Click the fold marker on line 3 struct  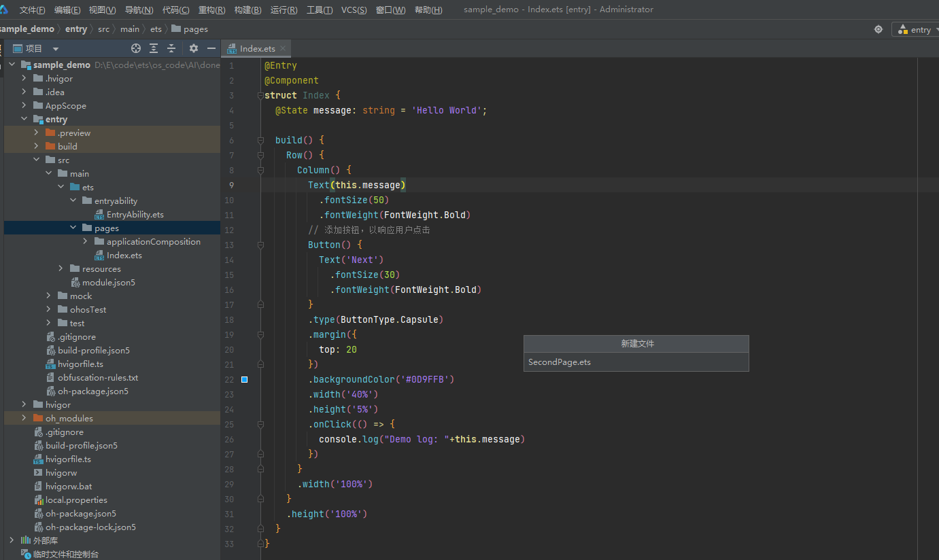coord(260,95)
